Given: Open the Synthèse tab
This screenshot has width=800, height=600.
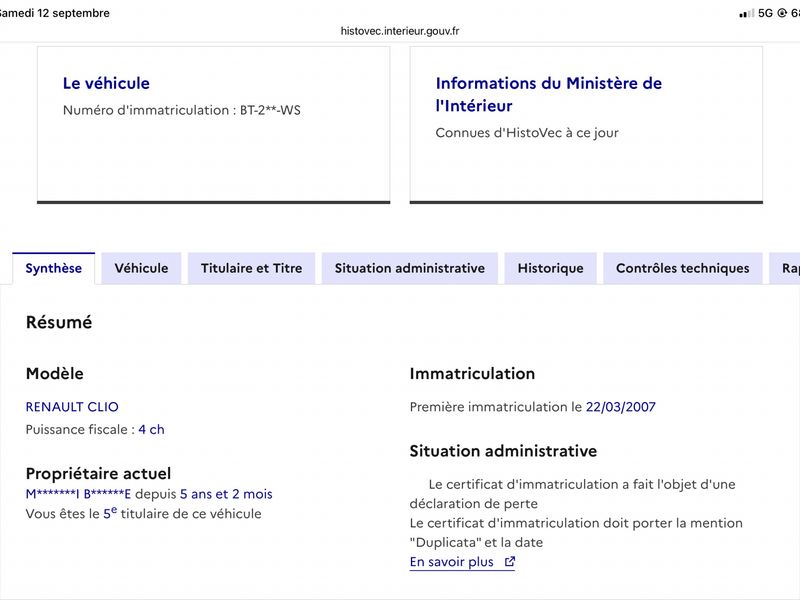Looking at the screenshot, I should pos(54,268).
